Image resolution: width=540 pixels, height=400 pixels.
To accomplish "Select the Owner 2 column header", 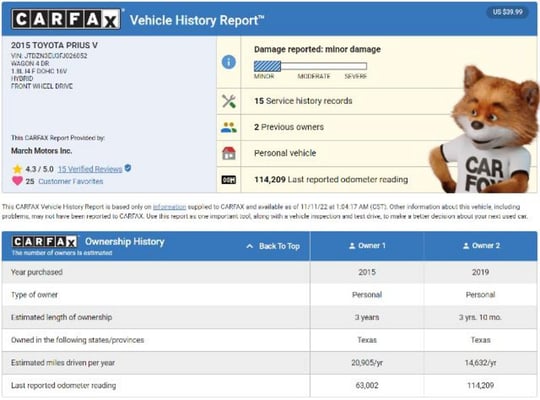I will (481, 246).
